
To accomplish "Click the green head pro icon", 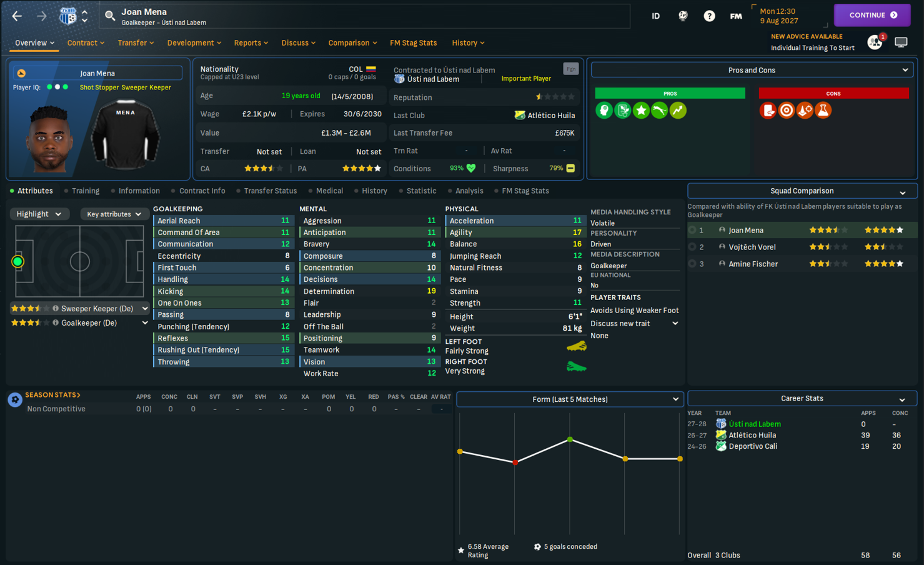I will point(604,111).
